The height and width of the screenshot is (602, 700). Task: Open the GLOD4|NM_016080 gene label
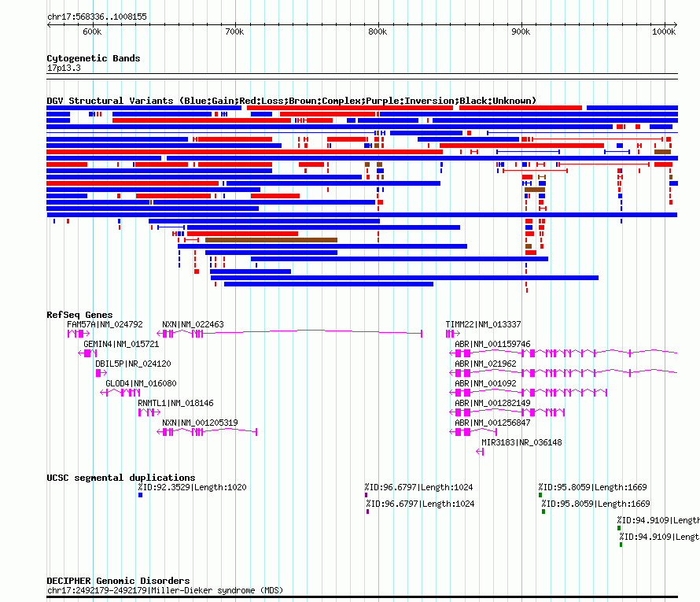point(141,383)
